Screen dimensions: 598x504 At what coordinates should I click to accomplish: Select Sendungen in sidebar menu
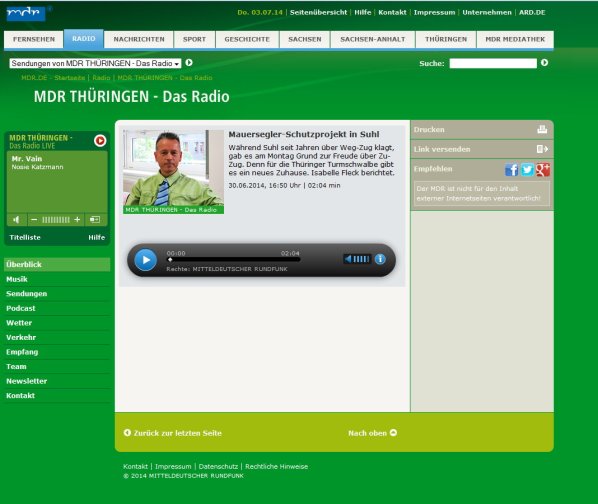click(x=57, y=294)
